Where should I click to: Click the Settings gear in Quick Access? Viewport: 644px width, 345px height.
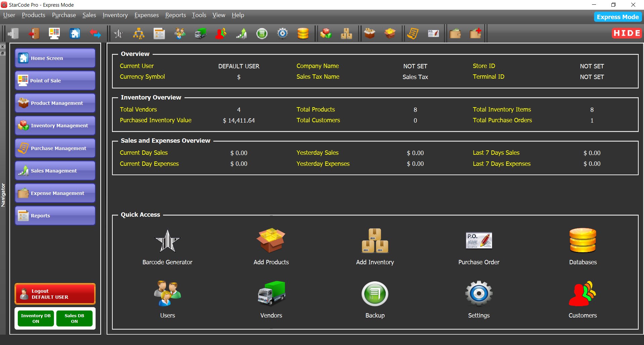(479, 294)
